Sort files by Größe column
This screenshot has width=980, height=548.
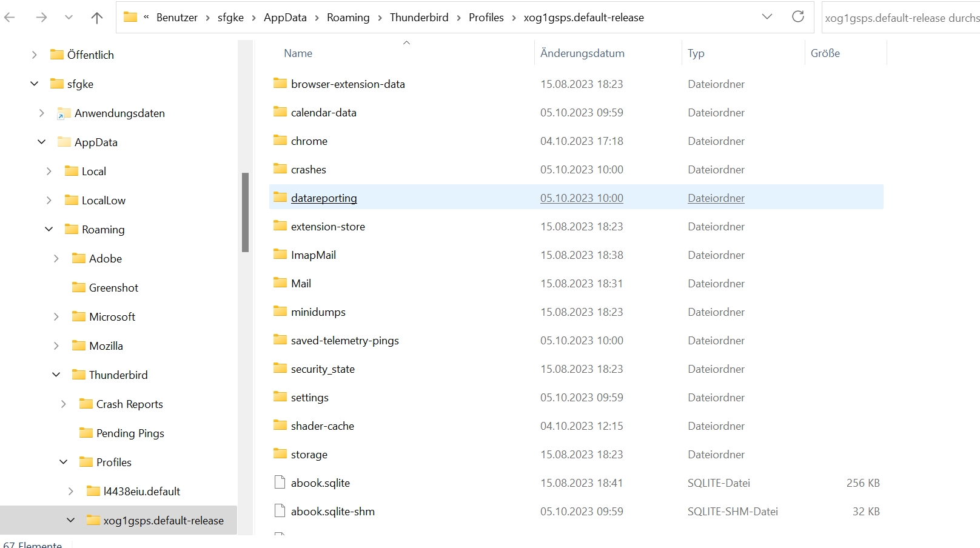825,53
